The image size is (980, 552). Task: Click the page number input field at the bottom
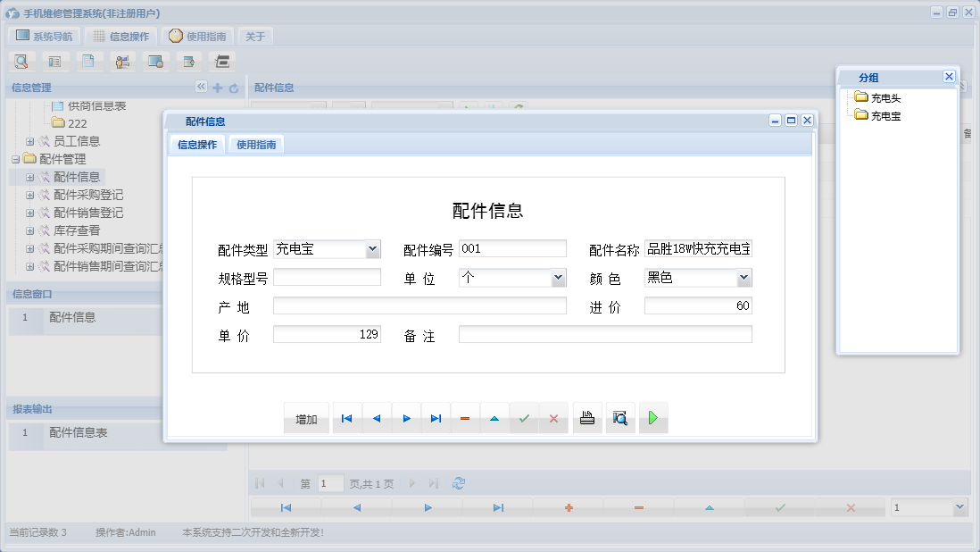[x=330, y=482]
